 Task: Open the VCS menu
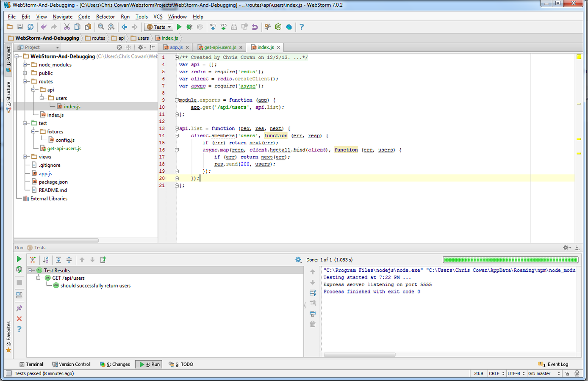click(158, 17)
